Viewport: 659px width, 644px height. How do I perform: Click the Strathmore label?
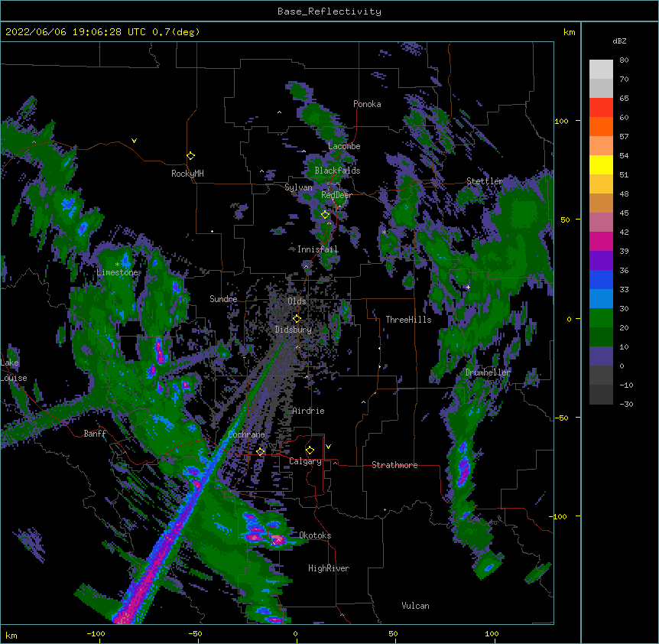point(394,465)
